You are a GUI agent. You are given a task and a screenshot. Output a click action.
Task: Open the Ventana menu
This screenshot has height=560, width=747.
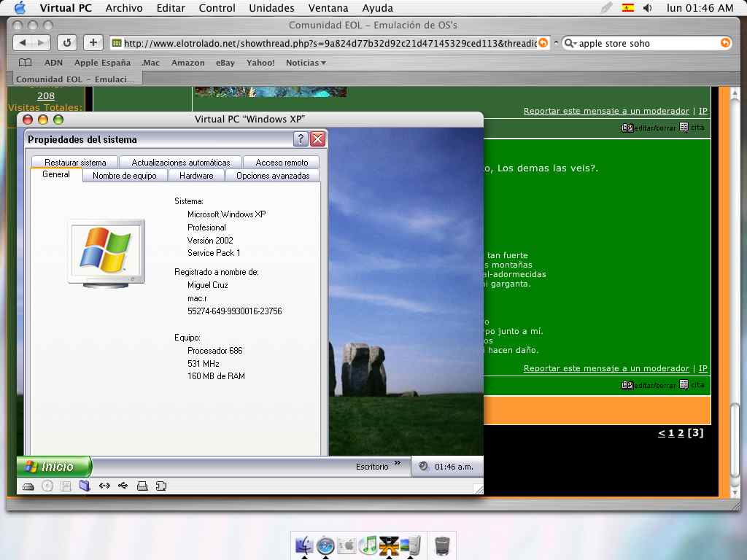(x=328, y=8)
